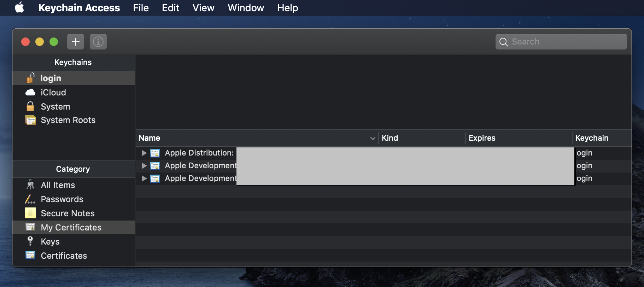Image resolution: width=644 pixels, height=287 pixels.
Task: Open the Help menu
Action: [287, 8]
